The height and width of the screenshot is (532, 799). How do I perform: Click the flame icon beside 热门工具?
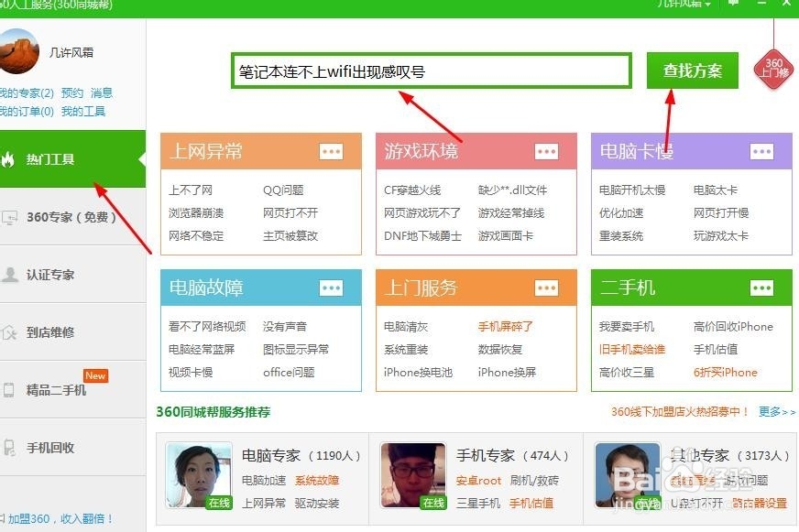click(x=7, y=159)
